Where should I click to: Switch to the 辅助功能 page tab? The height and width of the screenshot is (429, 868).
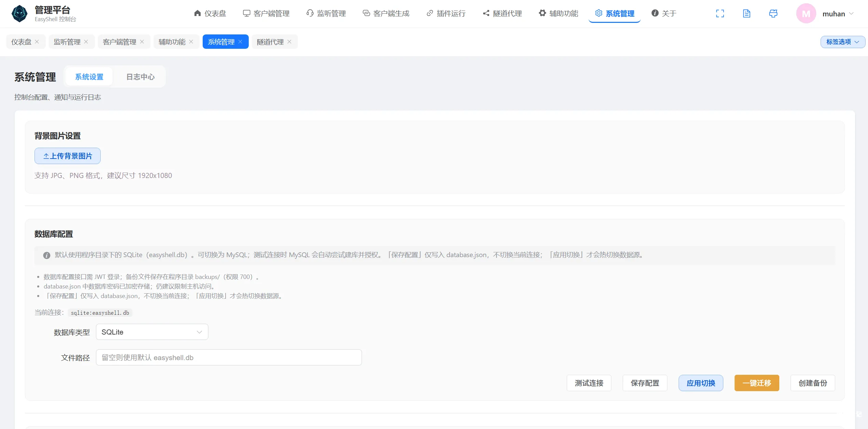coord(172,42)
